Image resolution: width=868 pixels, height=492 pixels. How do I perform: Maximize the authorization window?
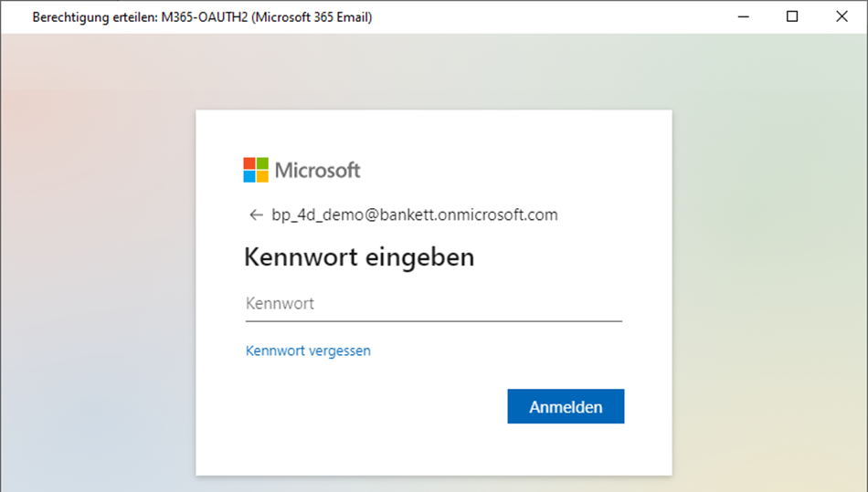[792, 16]
